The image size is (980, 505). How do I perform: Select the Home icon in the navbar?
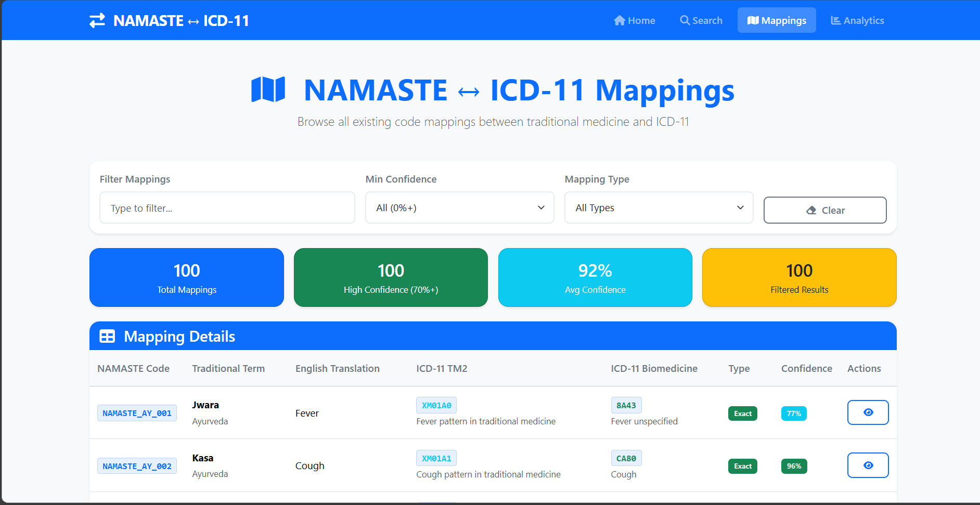[x=619, y=20]
